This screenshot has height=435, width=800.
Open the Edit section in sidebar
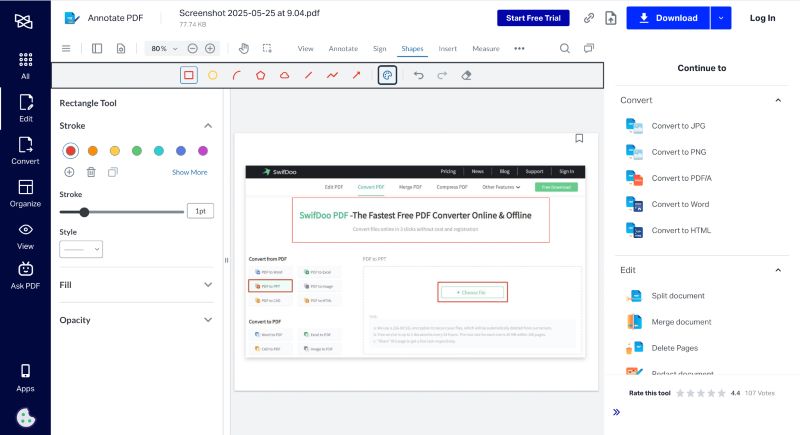coord(26,108)
